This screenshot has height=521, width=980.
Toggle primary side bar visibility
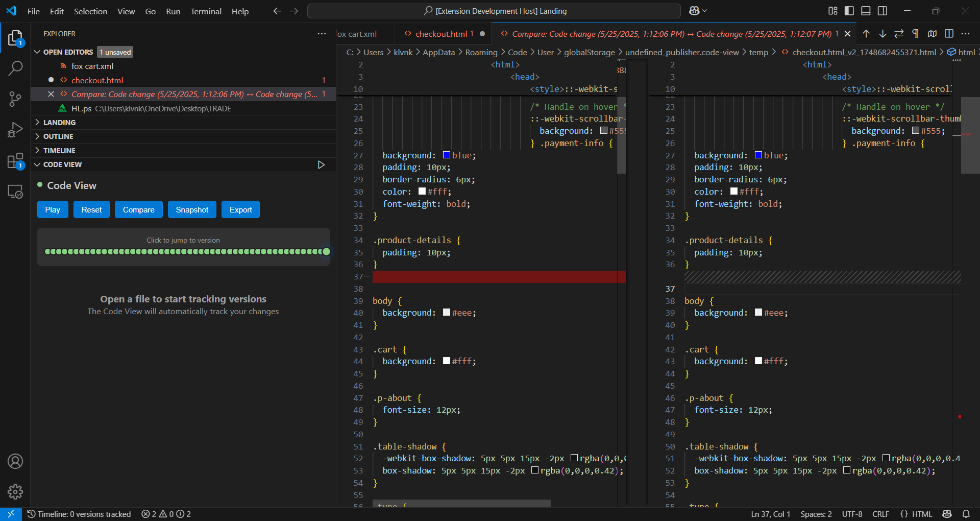[x=849, y=11]
